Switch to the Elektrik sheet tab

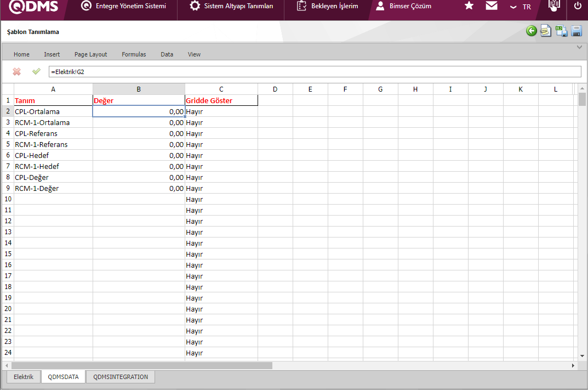(x=24, y=377)
